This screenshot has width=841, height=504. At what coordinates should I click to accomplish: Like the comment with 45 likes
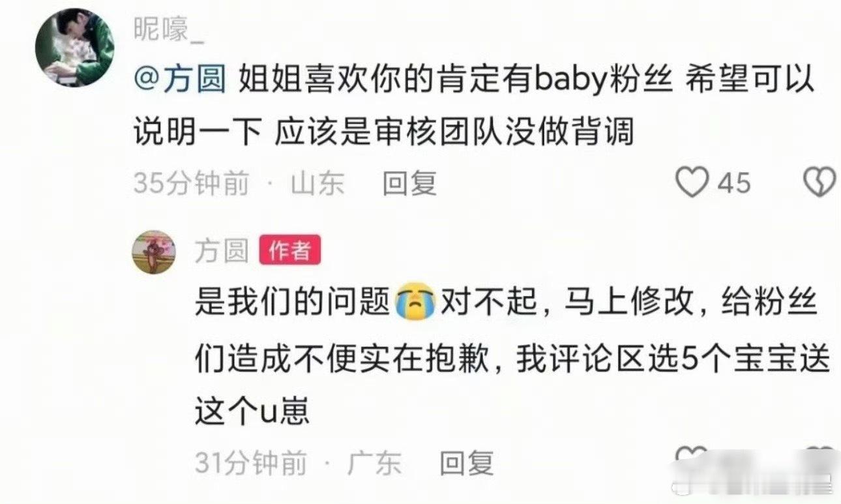tap(691, 183)
